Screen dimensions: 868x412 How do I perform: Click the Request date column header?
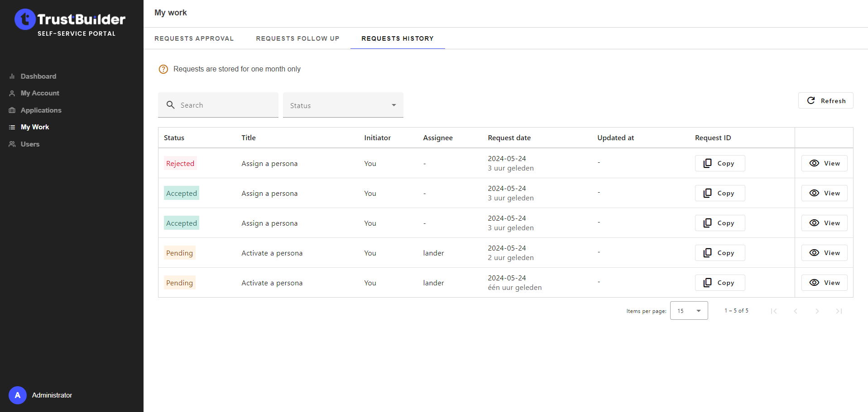(509, 138)
